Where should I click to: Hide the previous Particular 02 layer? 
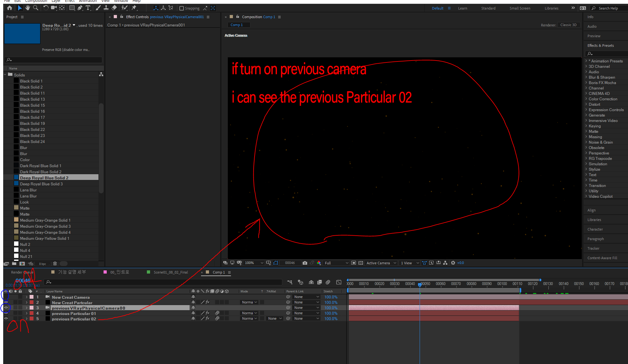(x=6, y=318)
